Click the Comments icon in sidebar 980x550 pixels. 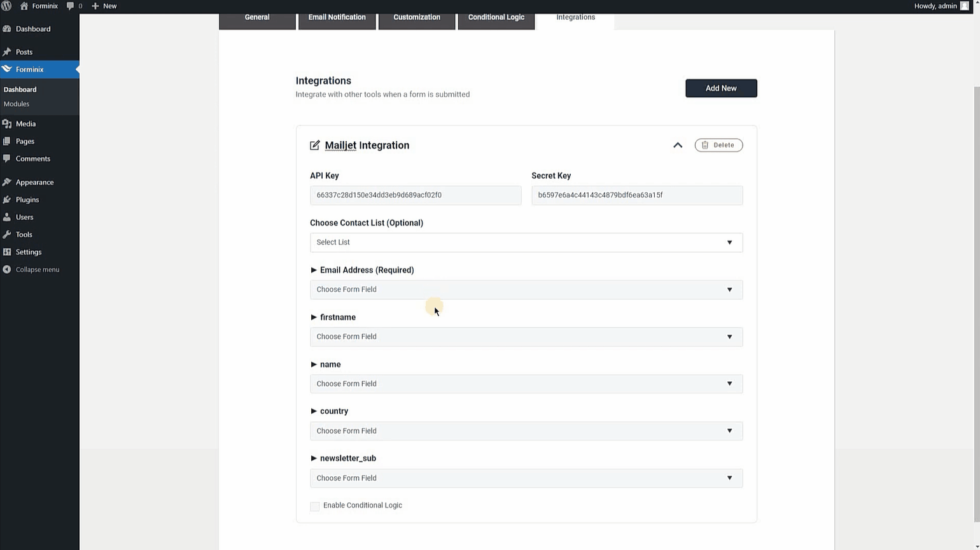[7, 159]
